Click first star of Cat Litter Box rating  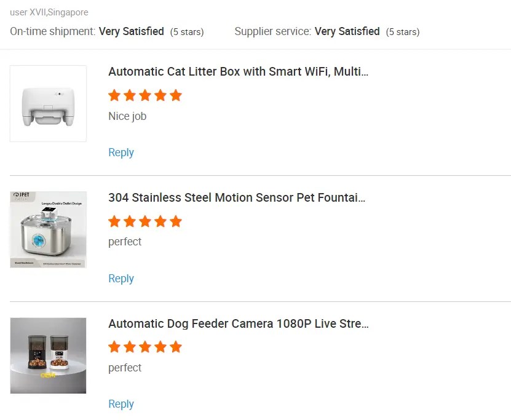(x=114, y=95)
